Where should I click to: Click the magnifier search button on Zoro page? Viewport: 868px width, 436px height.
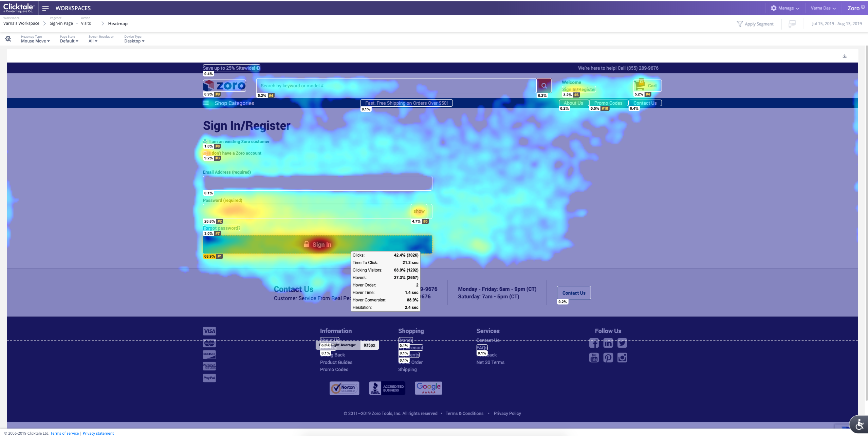[544, 86]
